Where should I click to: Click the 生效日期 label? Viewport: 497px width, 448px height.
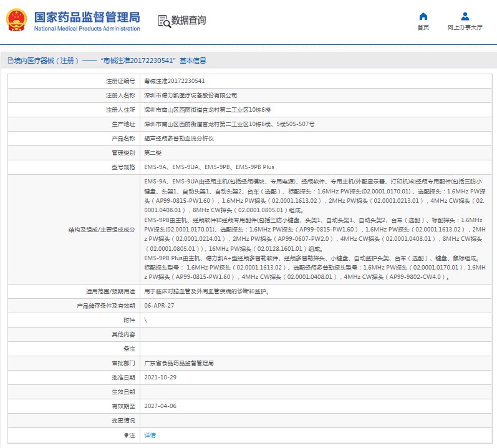tap(123, 392)
